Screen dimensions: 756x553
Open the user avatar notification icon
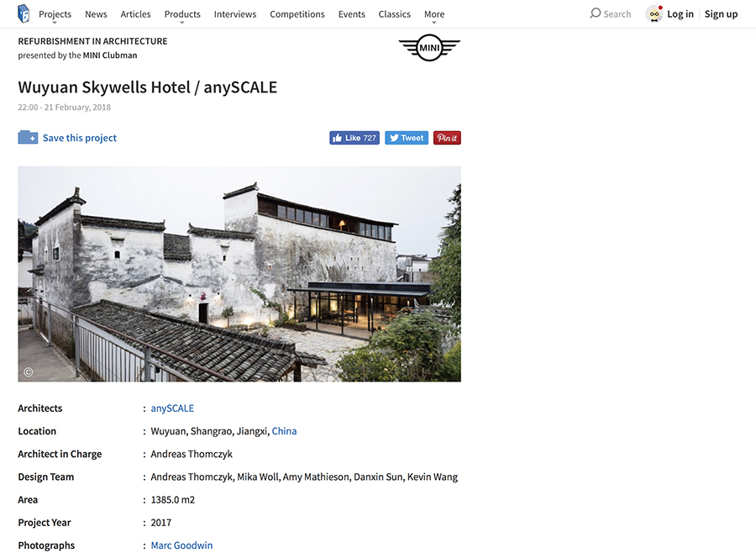click(654, 14)
